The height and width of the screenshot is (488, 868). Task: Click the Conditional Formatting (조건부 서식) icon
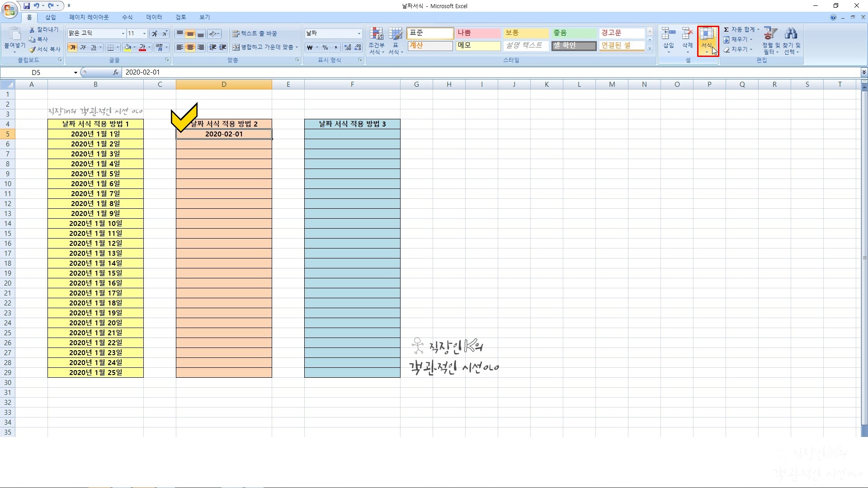(376, 34)
